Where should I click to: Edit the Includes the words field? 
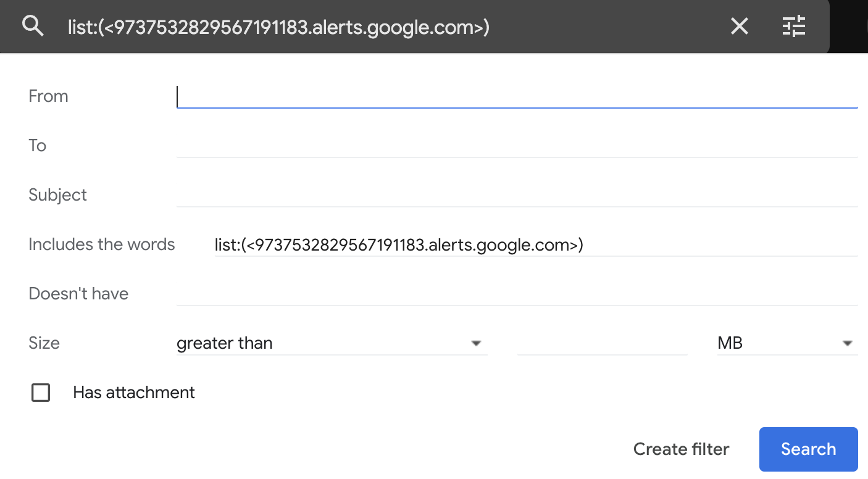535,245
